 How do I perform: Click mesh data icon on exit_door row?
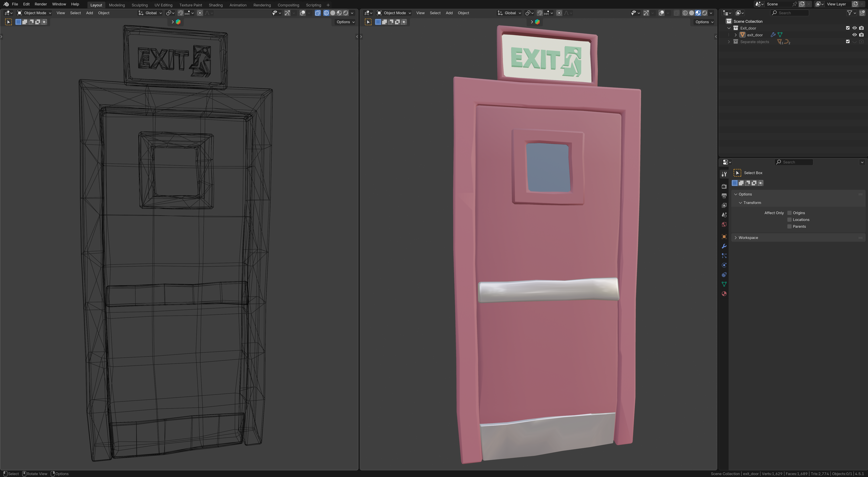tap(780, 35)
